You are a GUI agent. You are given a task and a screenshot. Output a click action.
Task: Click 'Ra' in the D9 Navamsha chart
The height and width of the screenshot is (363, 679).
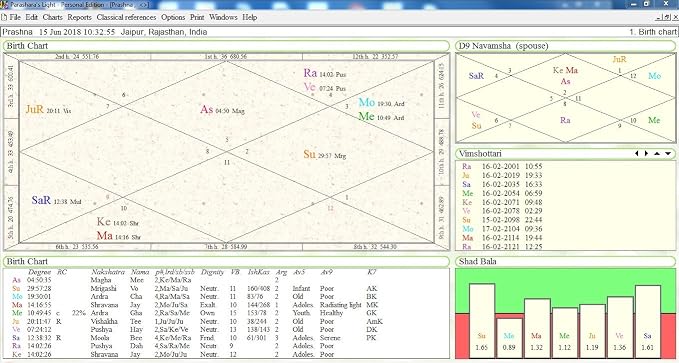[565, 120]
